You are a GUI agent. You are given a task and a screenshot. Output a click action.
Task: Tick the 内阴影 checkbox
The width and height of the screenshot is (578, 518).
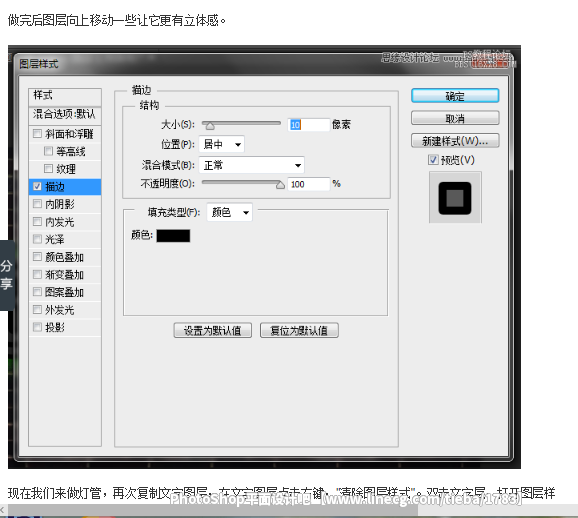[37, 204]
